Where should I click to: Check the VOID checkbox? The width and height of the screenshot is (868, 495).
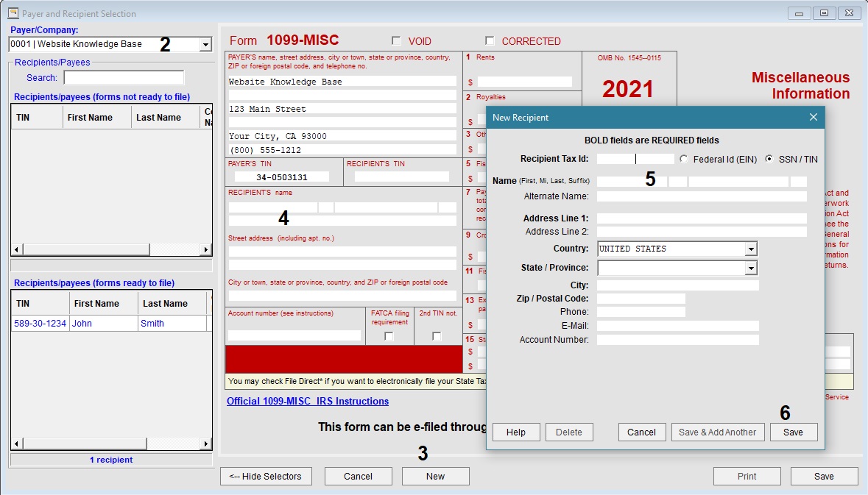[x=396, y=41]
